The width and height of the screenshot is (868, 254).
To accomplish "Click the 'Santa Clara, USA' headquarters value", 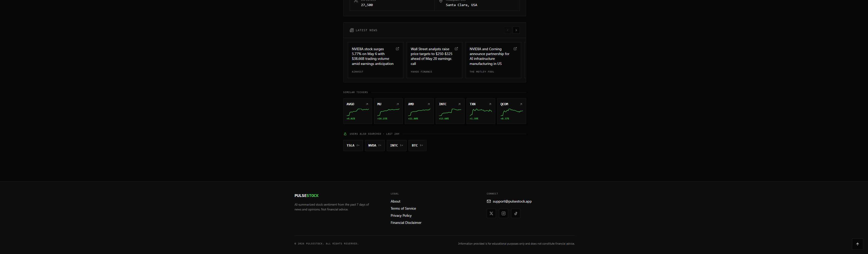I will tap(461, 5).
